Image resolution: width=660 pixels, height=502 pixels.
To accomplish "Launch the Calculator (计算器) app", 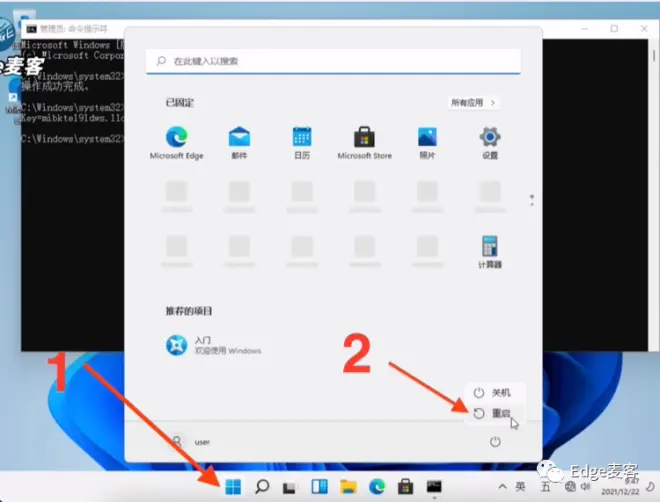I will [x=490, y=252].
